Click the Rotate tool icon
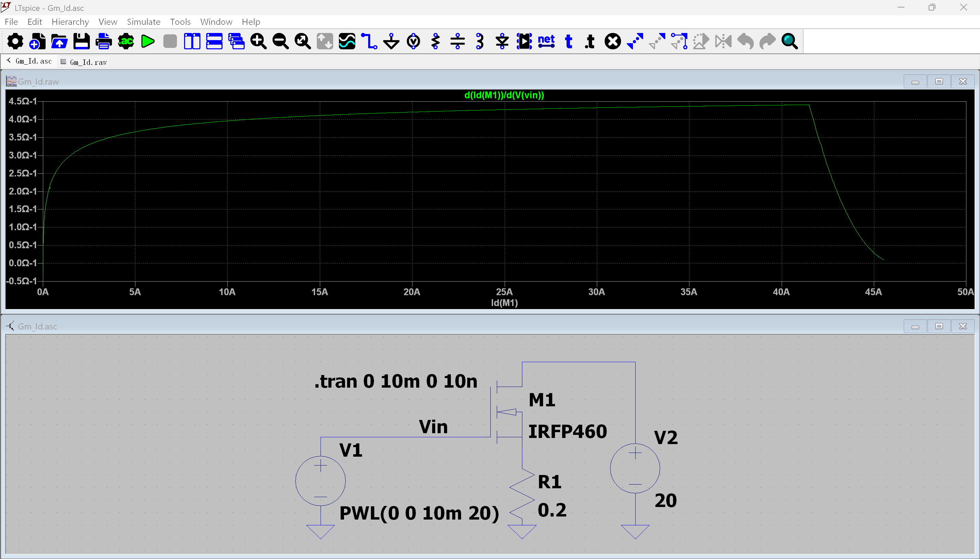Viewport: 980px width, 559px height. [701, 41]
